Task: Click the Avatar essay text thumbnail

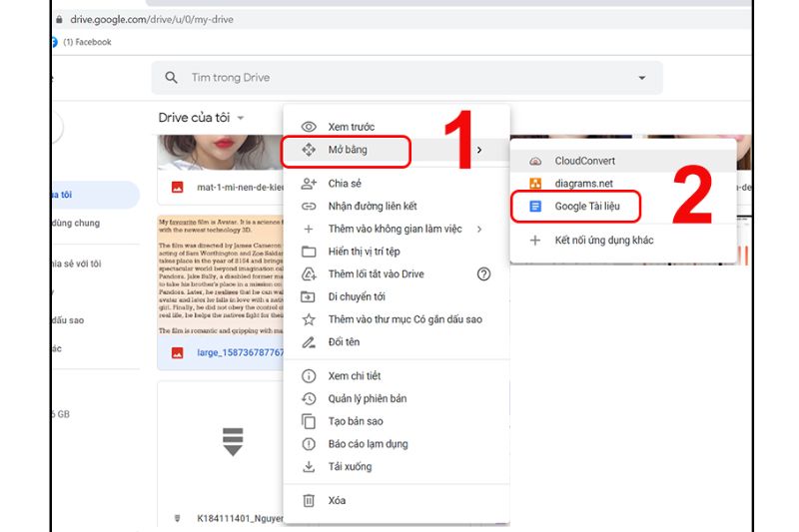Action: click(x=221, y=275)
